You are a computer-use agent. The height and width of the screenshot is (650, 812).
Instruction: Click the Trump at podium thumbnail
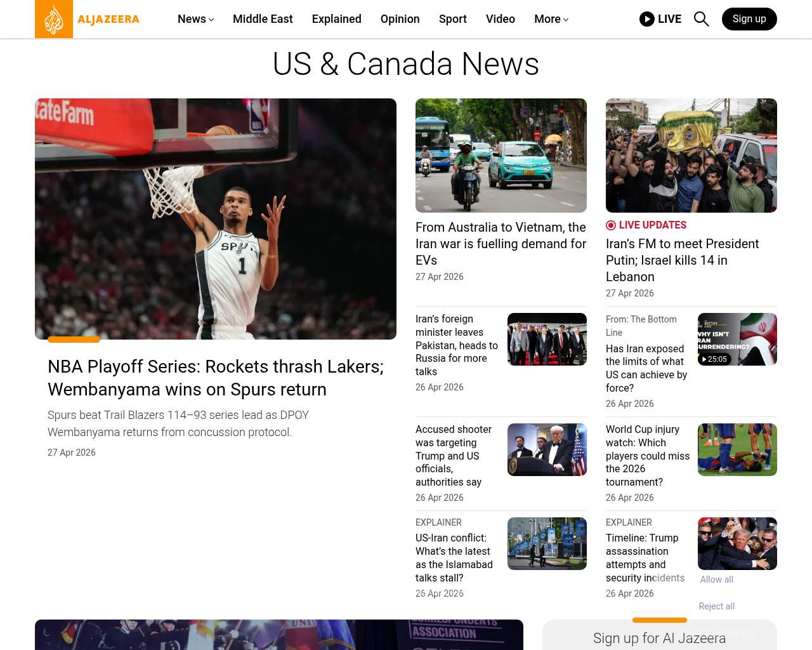pos(547,449)
